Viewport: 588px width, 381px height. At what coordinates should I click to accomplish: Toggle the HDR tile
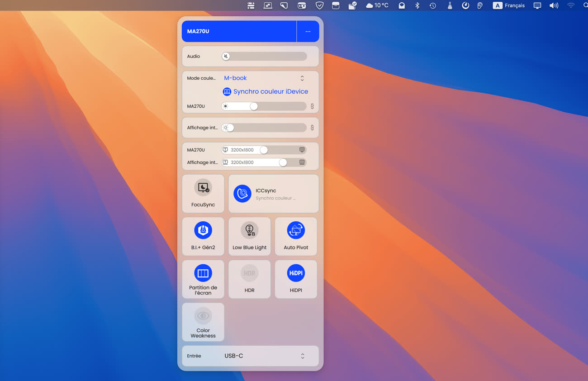click(x=250, y=279)
